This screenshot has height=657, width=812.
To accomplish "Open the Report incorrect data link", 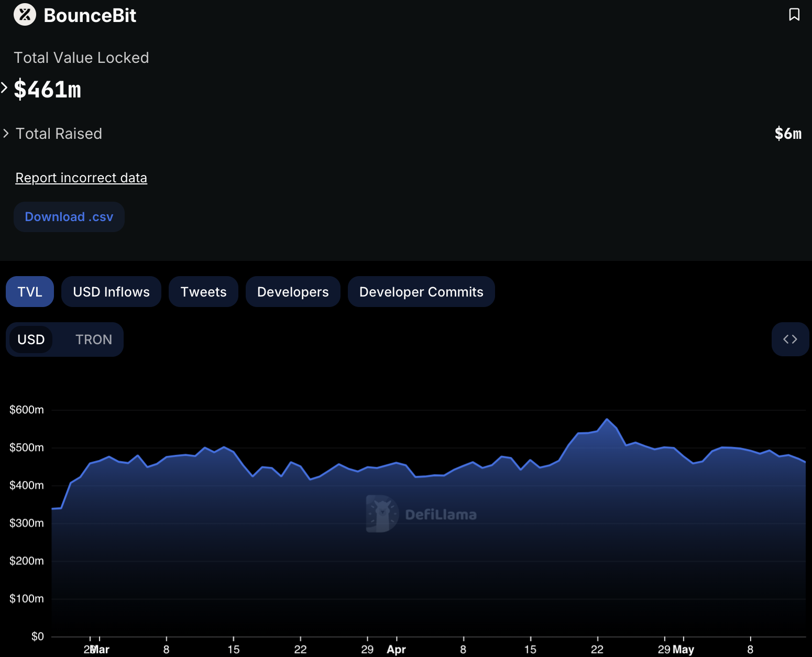I will coord(81,178).
